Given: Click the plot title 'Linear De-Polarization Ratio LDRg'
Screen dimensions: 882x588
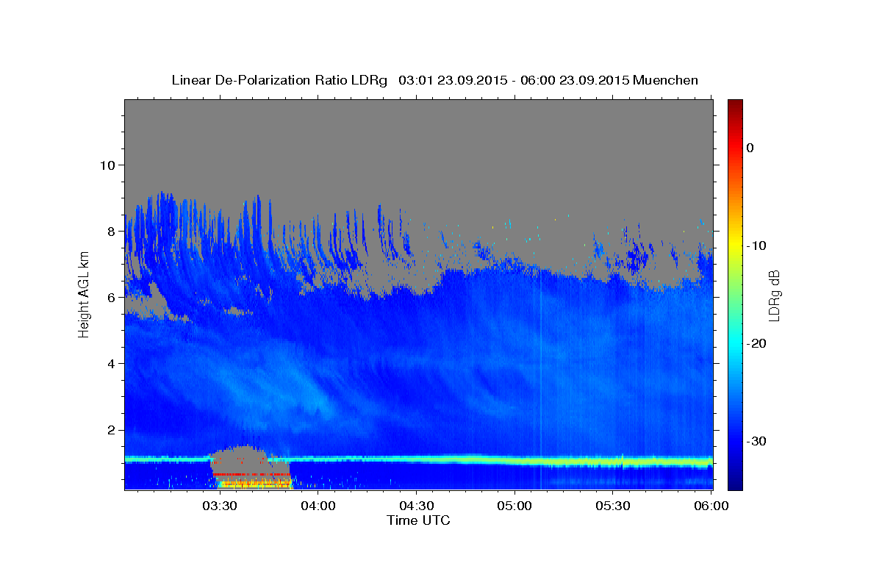Looking at the screenshot, I should pos(279,80).
